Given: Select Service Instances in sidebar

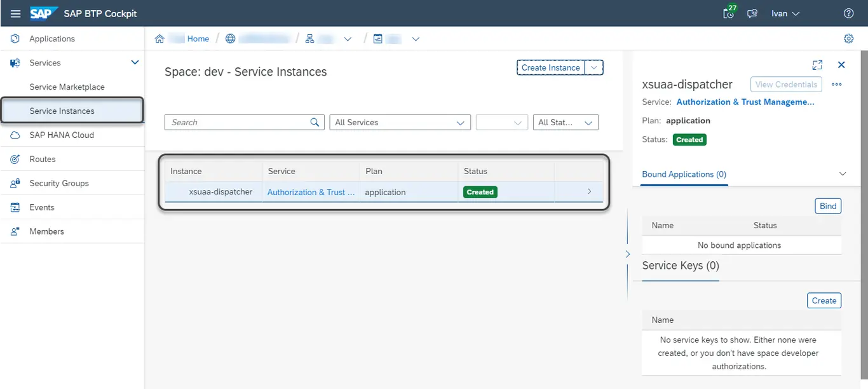Looking at the screenshot, I should [72, 111].
